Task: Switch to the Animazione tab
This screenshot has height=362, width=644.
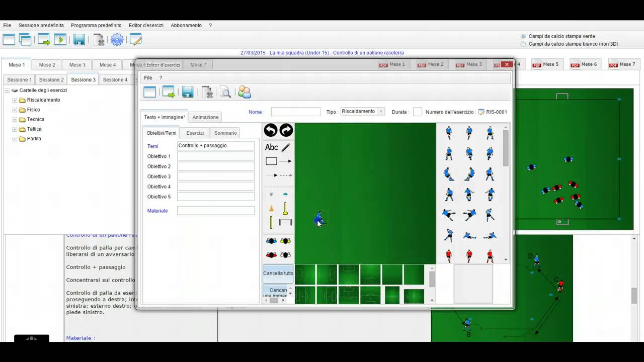Action: [205, 117]
